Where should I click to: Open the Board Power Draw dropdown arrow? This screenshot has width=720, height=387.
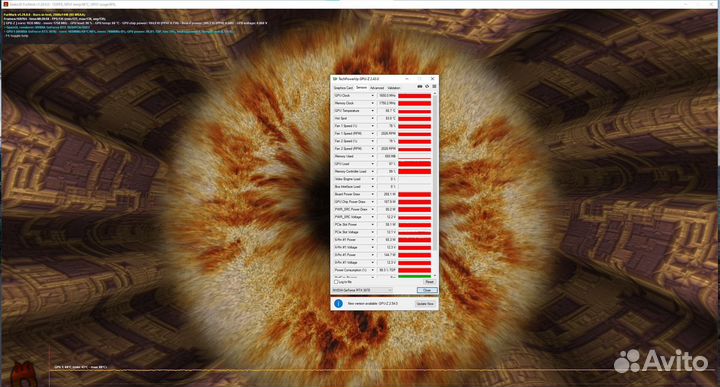[372, 194]
